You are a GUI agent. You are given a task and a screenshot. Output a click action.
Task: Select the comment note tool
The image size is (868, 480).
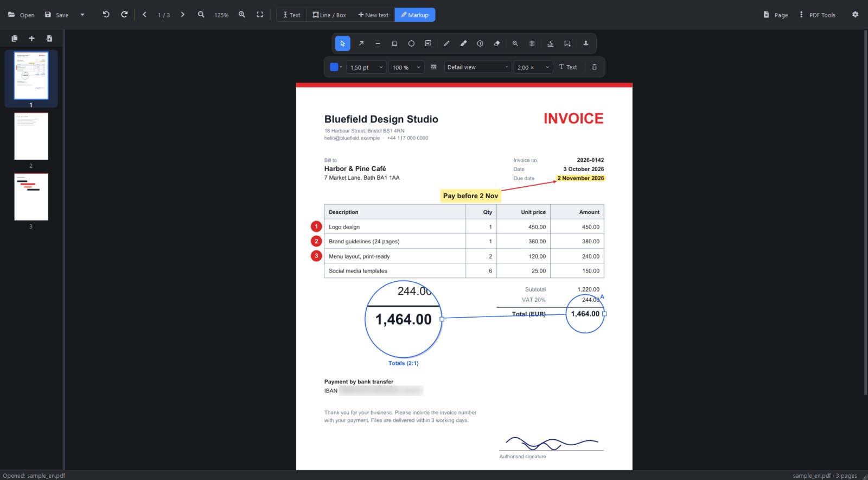pyautogui.click(x=428, y=43)
